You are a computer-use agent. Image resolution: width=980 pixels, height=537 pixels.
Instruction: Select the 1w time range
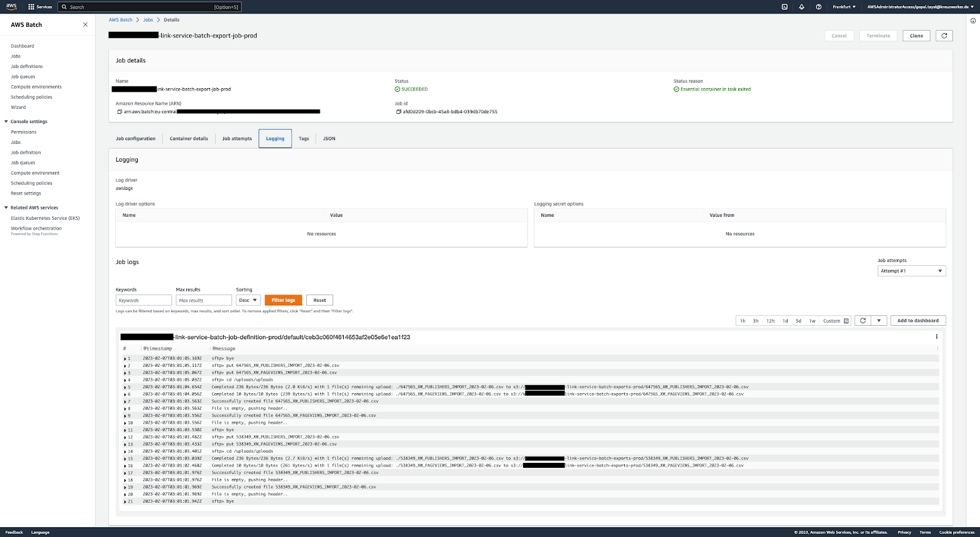[812, 321]
